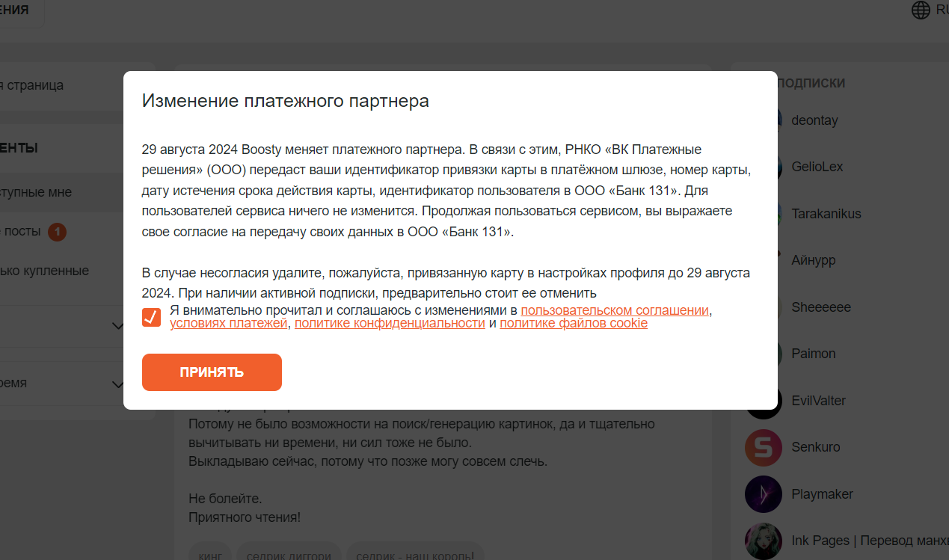This screenshot has height=560, width=949.
Task: Open the политике файлов cookie link
Action: 573,324
